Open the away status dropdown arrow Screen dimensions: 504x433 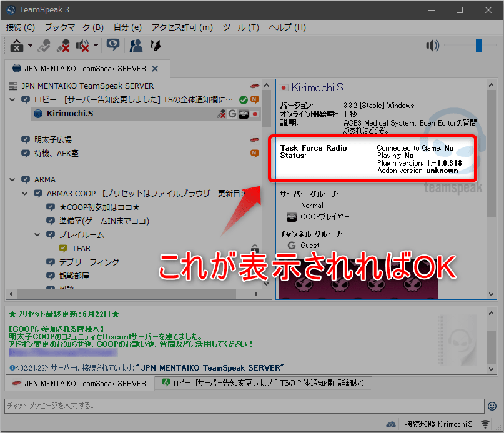pos(30,46)
